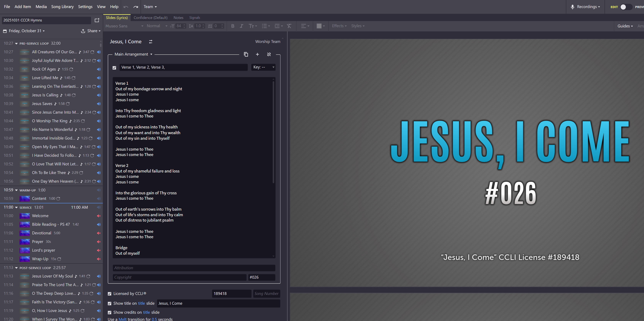Expand the Main Arrangement dropdown
644x321 pixels.
click(x=133, y=54)
